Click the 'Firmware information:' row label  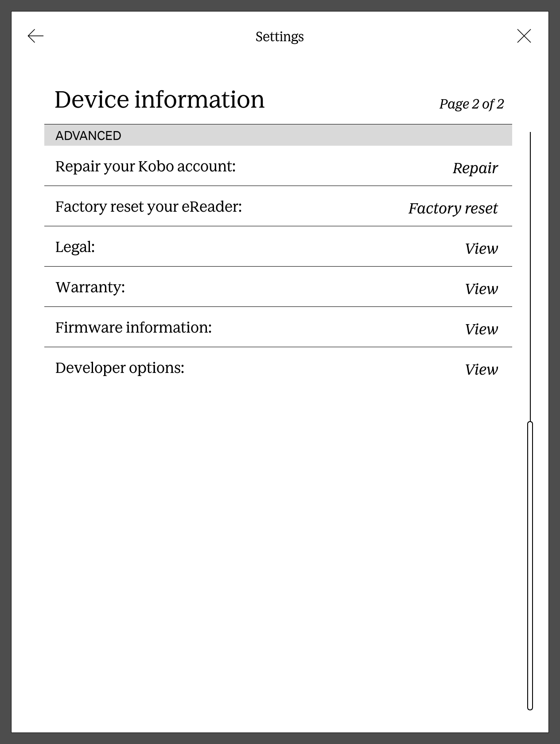click(133, 328)
